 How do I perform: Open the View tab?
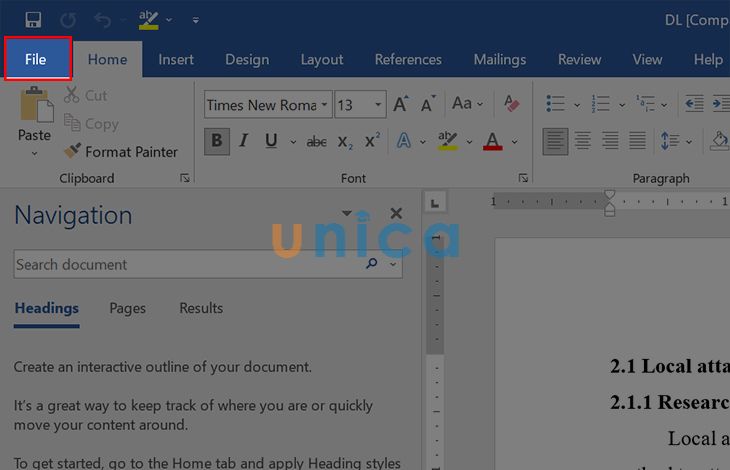pos(647,60)
